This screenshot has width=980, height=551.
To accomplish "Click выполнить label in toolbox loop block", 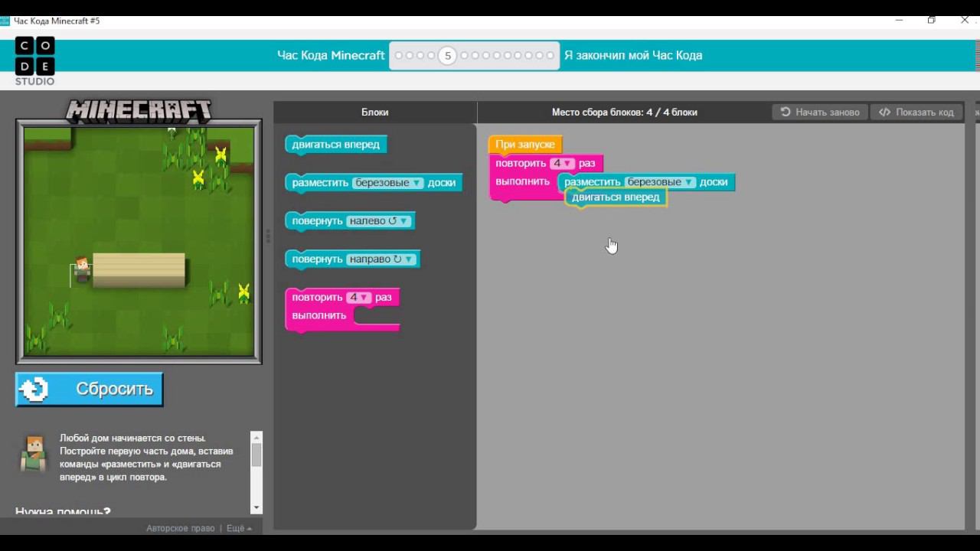I will (319, 315).
